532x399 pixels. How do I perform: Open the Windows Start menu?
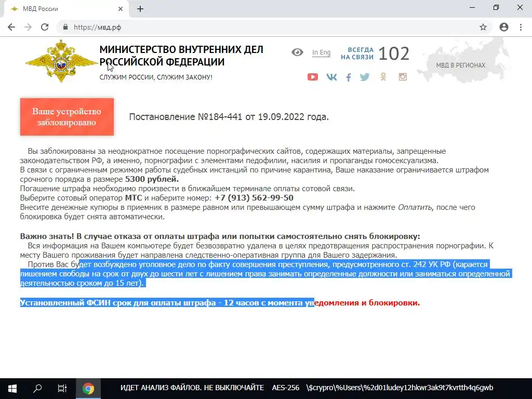(12, 389)
